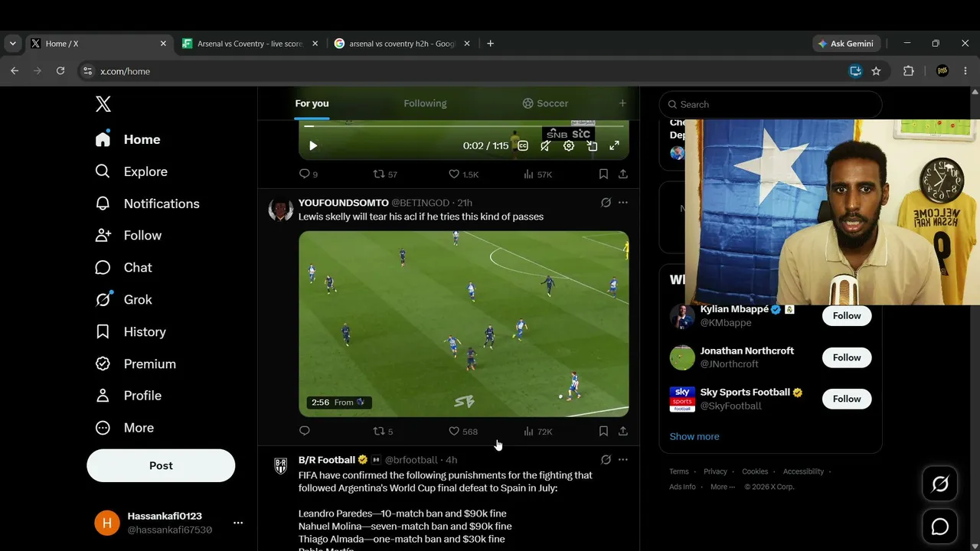This screenshot has height=551, width=980.
Task: Play the video in the top post
Action: pos(313,145)
